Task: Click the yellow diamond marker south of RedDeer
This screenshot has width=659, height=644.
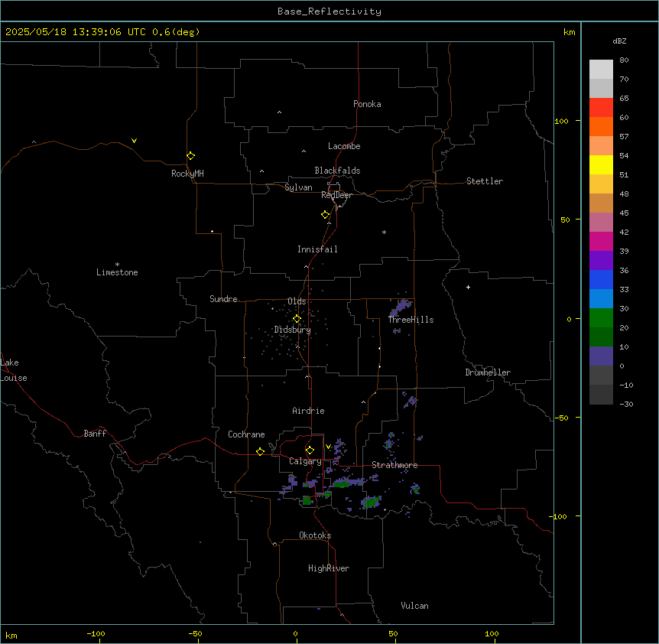Action: [x=326, y=215]
